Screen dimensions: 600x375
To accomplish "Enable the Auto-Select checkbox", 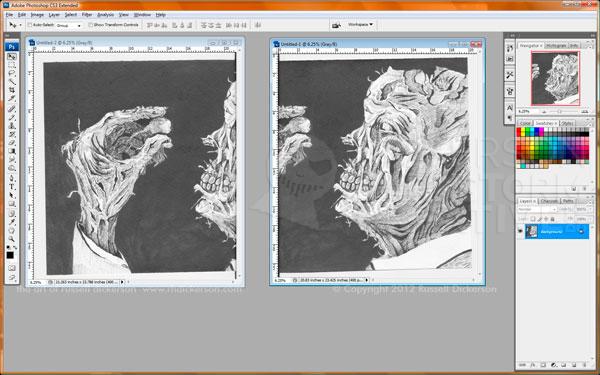I will coord(29,25).
